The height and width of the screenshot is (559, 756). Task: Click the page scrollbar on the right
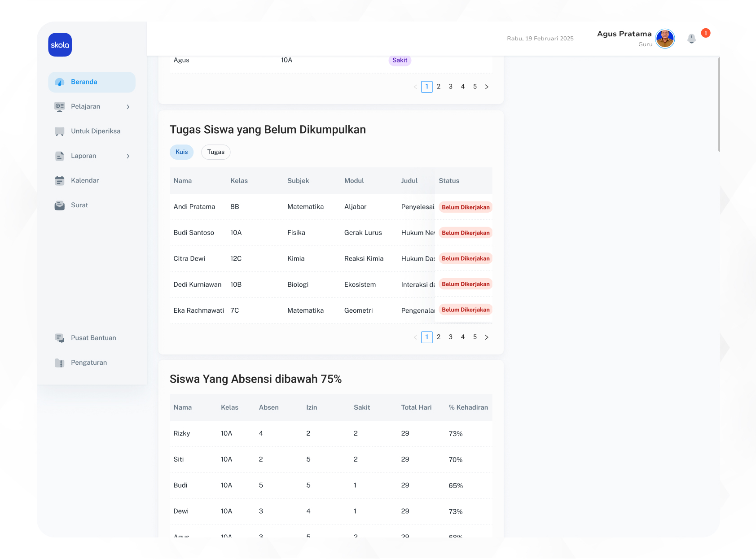(x=719, y=104)
